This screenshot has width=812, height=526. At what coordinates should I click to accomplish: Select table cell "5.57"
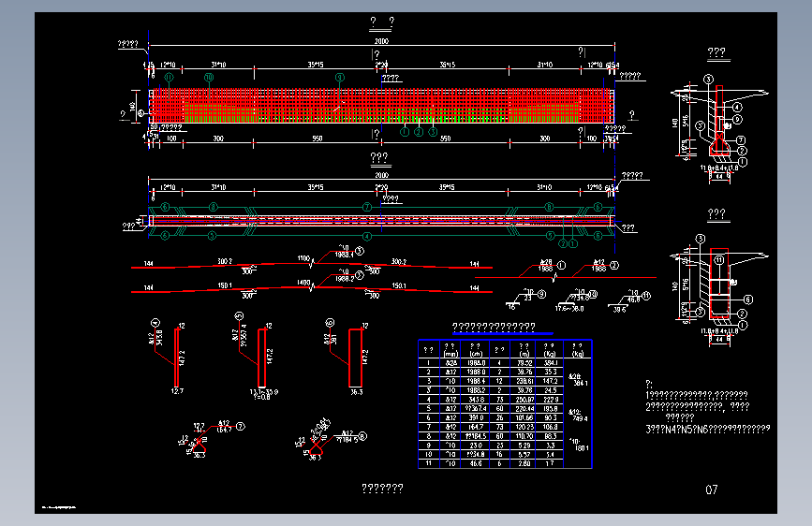click(x=524, y=455)
